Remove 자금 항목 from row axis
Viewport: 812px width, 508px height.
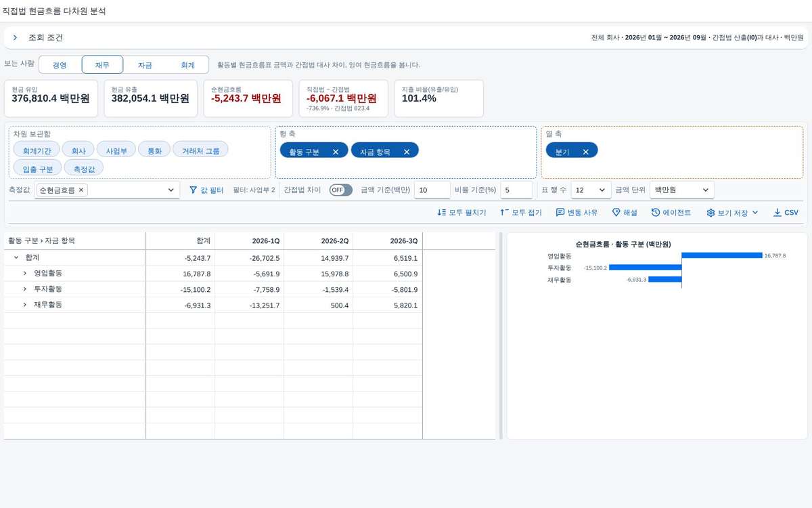(x=407, y=152)
